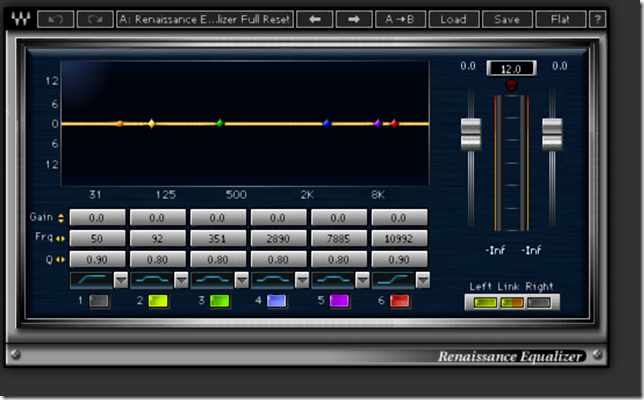Go to next preset with right arrow
The height and width of the screenshot is (400, 644).
point(353,19)
